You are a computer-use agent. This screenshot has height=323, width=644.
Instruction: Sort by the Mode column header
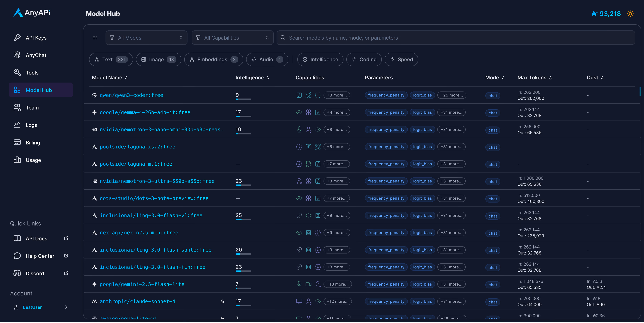pyautogui.click(x=495, y=78)
